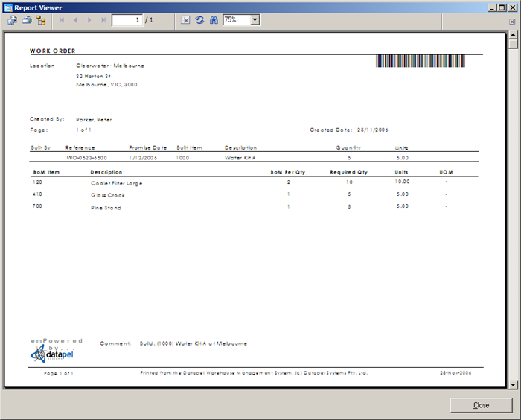Go to the first page

(x=62, y=20)
